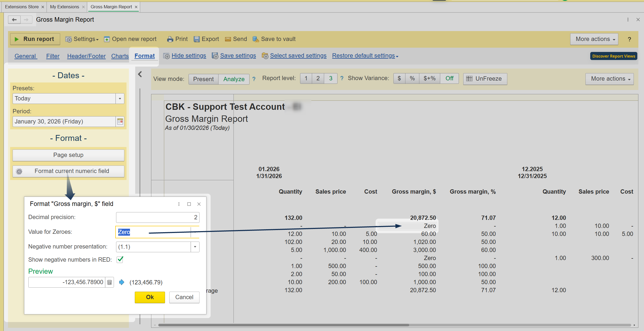Screen dimensions: 644x331
Task: Uncheck Show negative numbers in RED
Action: [x=120, y=259]
